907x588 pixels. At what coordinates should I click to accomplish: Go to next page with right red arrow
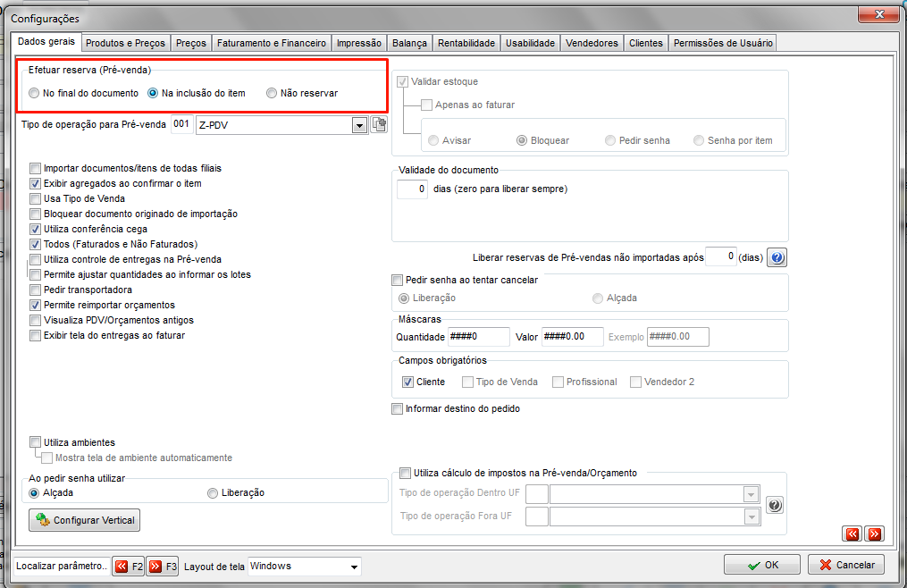[875, 533]
